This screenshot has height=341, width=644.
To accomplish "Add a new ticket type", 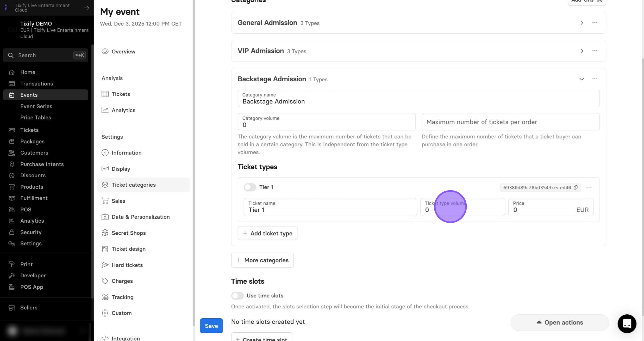I will pos(267,233).
